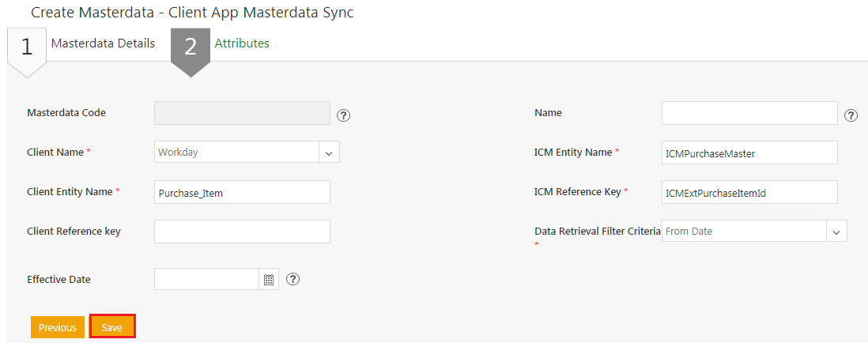Focus the Name input field
Image resolution: width=868 pixels, height=343 pixels.
click(x=749, y=113)
